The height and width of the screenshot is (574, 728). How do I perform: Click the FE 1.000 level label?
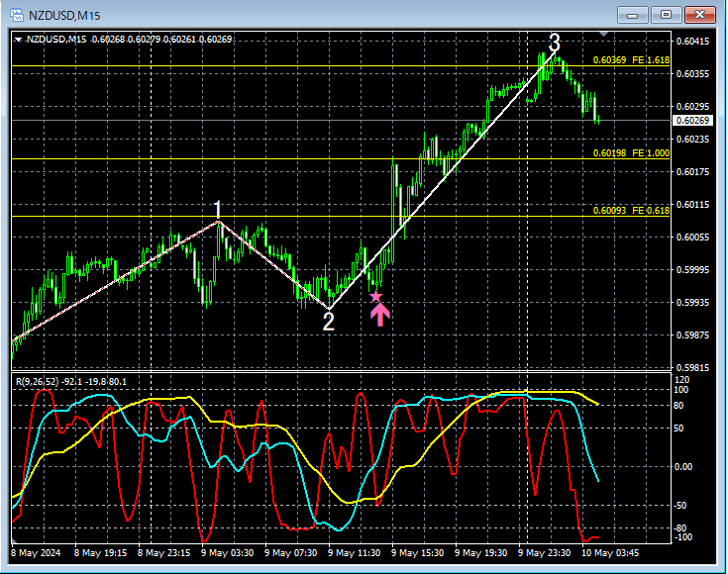(x=631, y=153)
